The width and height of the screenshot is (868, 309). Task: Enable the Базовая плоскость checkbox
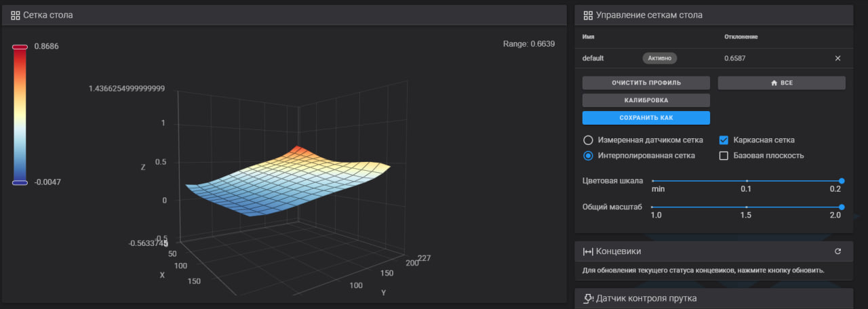coord(724,156)
